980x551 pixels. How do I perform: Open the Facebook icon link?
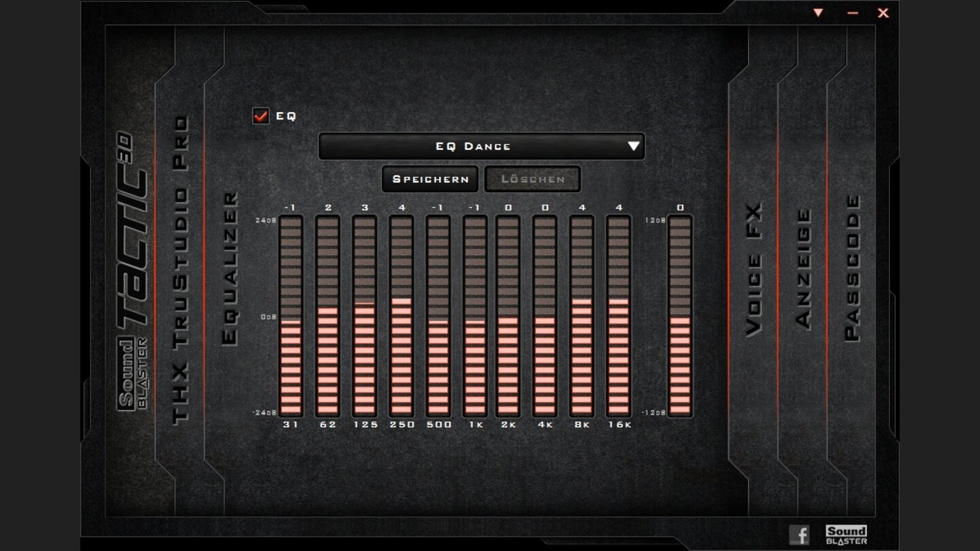pyautogui.click(x=799, y=535)
